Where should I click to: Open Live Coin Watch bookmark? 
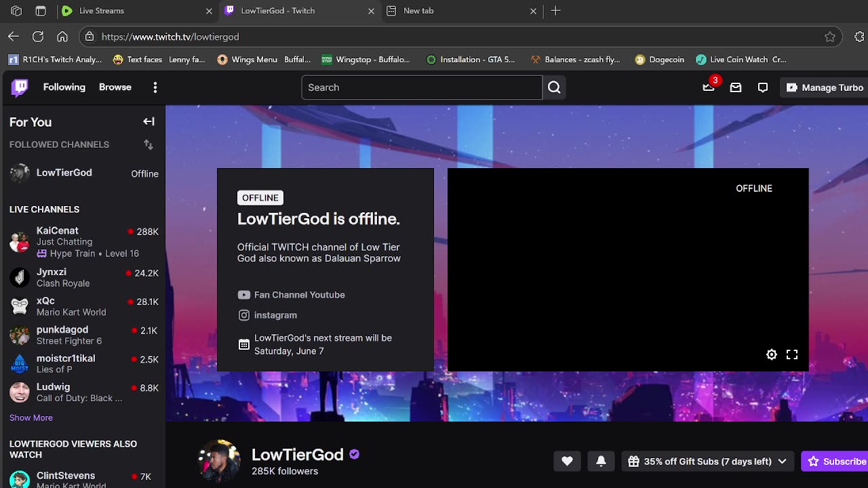[741, 60]
